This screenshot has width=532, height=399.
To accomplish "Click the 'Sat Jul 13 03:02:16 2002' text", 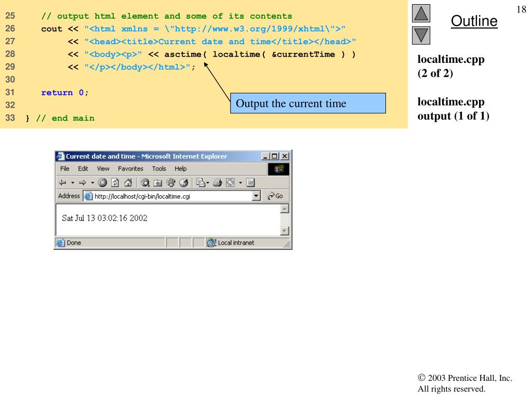I will click(x=104, y=218).
